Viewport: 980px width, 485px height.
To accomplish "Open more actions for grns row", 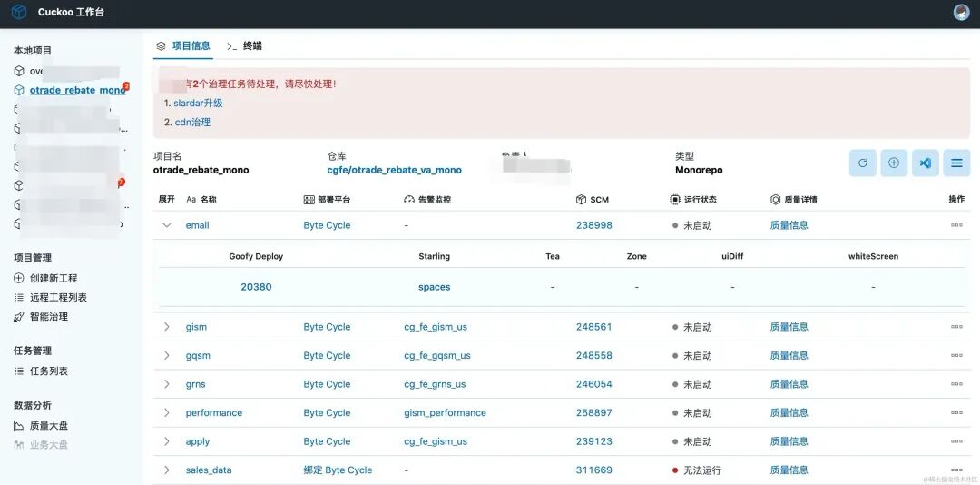I will 956,384.
